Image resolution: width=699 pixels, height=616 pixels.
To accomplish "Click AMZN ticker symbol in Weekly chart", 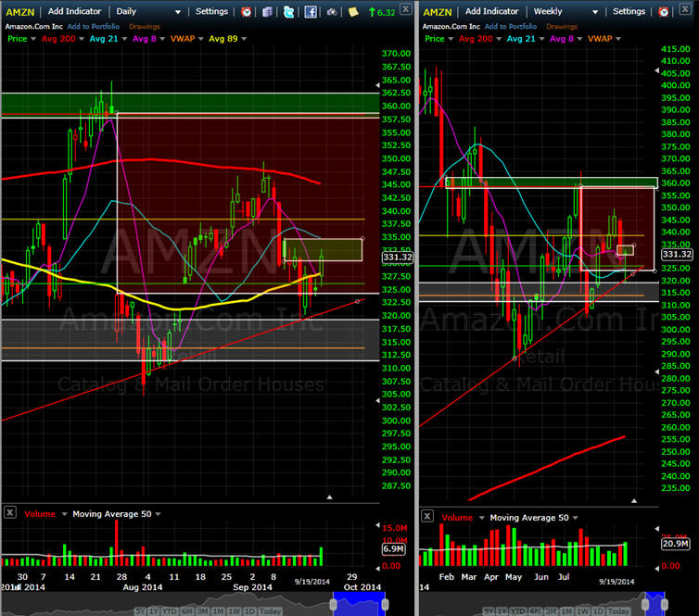I will pos(438,12).
